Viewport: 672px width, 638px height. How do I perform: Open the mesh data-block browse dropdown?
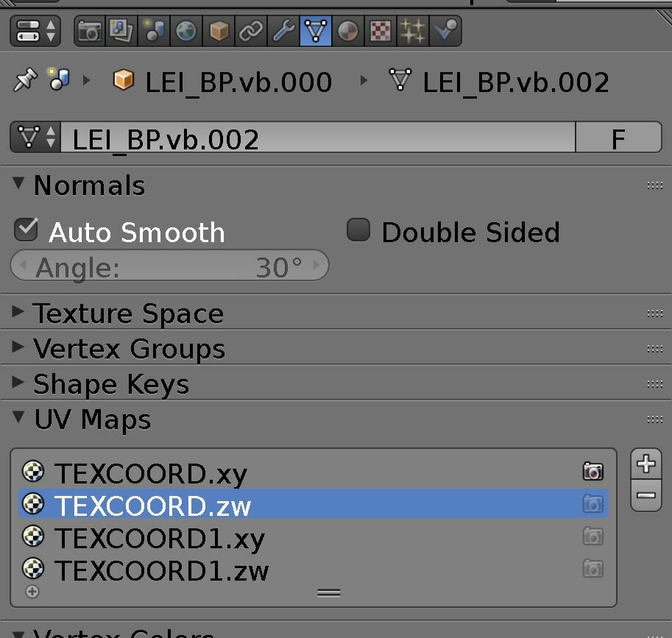pos(36,137)
